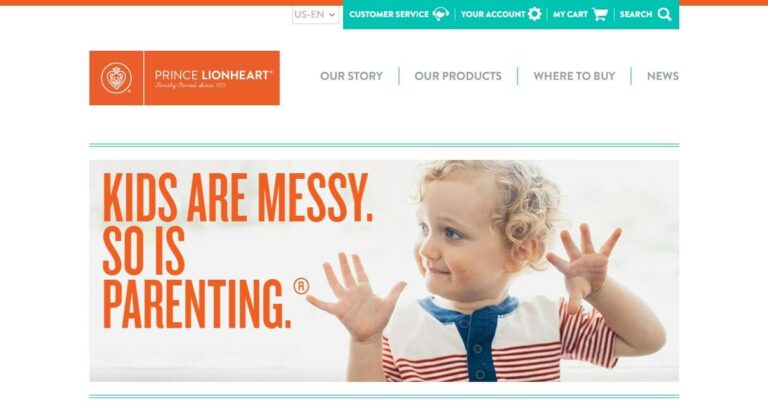Click the Customer Service headset icon

point(441,14)
